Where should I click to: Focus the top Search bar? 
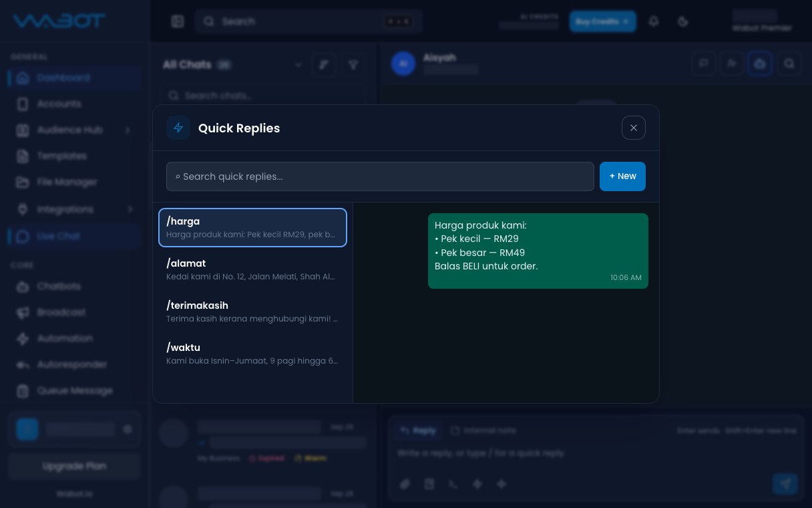pyautogui.click(x=309, y=21)
